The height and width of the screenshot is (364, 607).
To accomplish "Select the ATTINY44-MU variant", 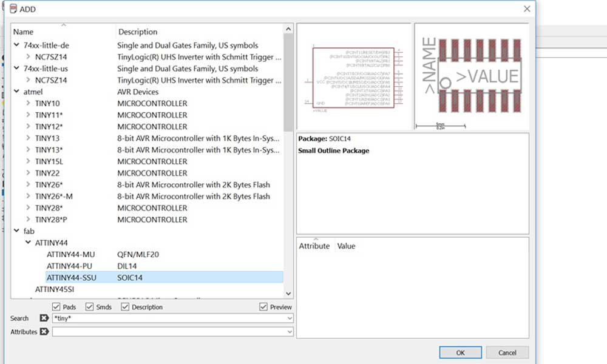I will 71,255.
